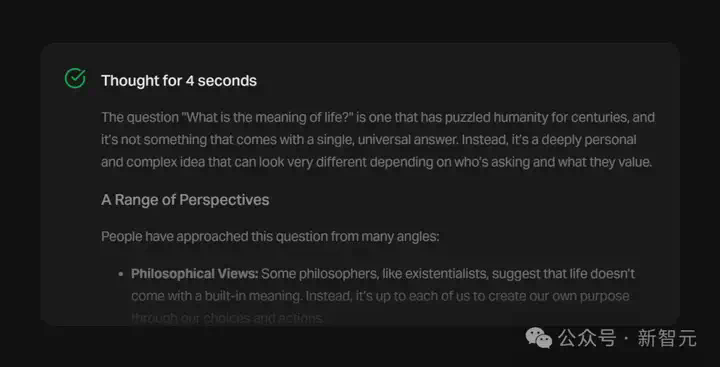The image size is (720, 367).
Task: Click the quoted "What is the meaning of life?" phrase
Action: point(270,118)
